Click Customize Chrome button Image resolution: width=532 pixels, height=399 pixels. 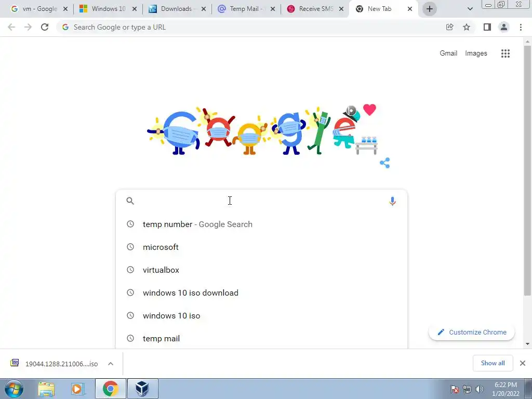tap(472, 332)
